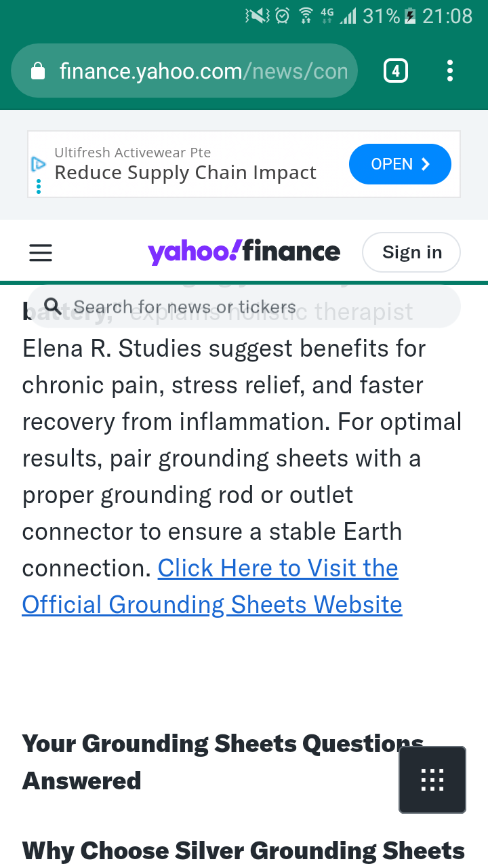The width and height of the screenshot is (488, 868).
Task: Open the ad options vertical dots
Action: point(39,186)
